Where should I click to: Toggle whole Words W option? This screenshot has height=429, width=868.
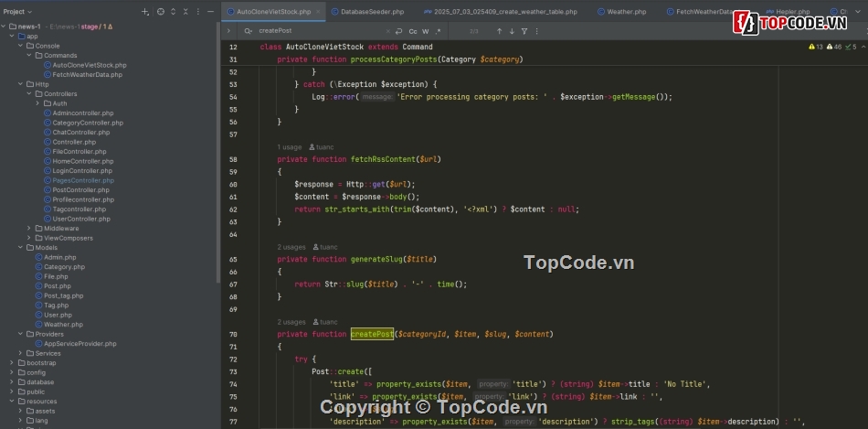[426, 32]
